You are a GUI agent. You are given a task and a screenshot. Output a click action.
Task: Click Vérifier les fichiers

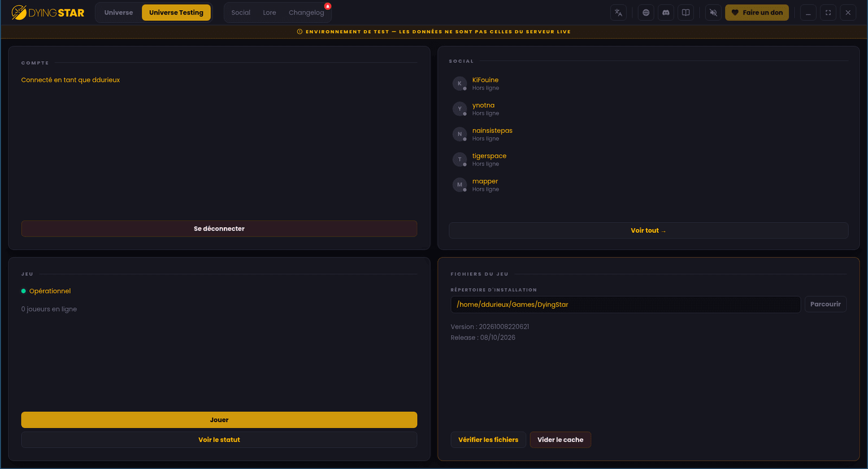pyautogui.click(x=488, y=440)
